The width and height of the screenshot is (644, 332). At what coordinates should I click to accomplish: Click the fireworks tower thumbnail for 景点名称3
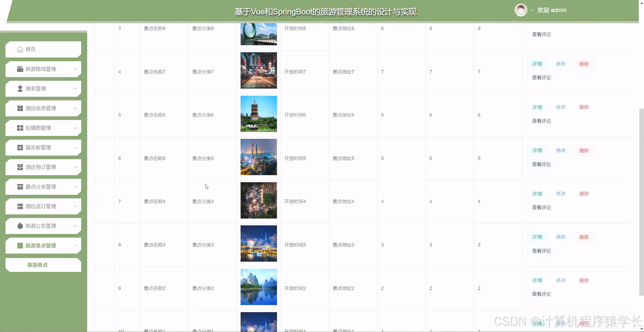coord(259,244)
